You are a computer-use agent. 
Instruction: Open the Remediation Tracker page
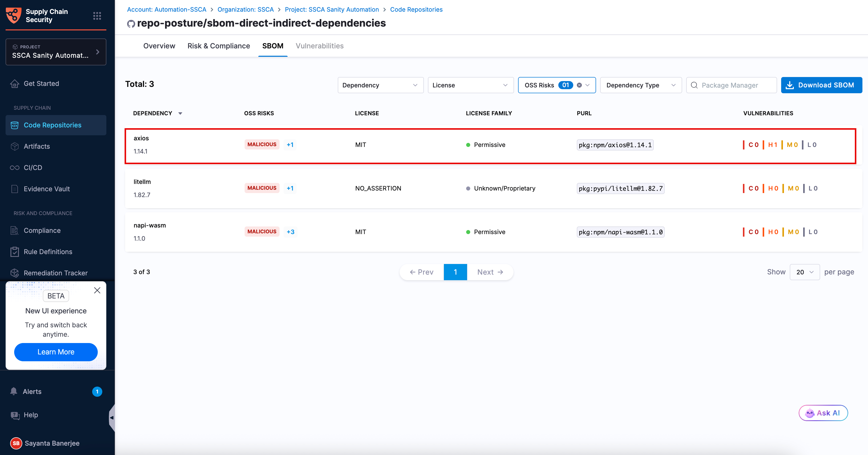[56, 273]
